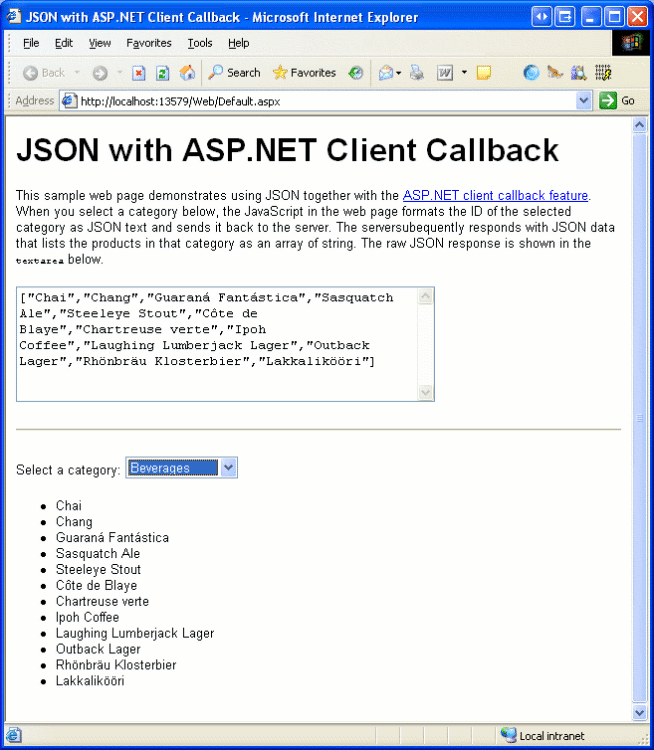This screenshot has width=654, height=750.
Task: Click the Chai list item
Action: [x=69, y=506]
